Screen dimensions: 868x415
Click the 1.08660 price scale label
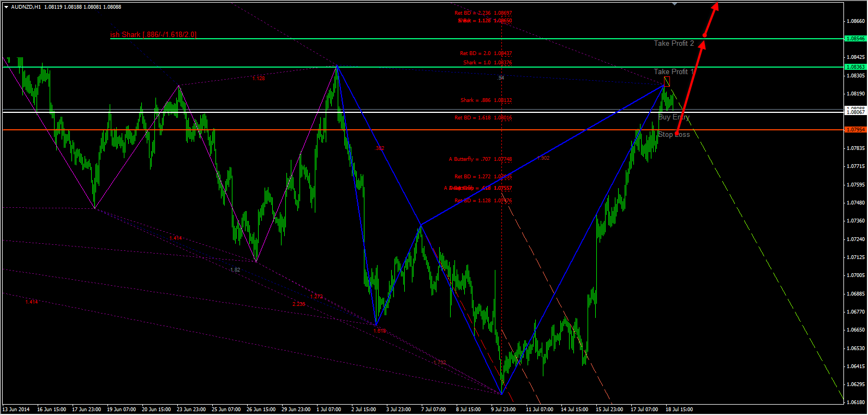[x=855, y=21]
